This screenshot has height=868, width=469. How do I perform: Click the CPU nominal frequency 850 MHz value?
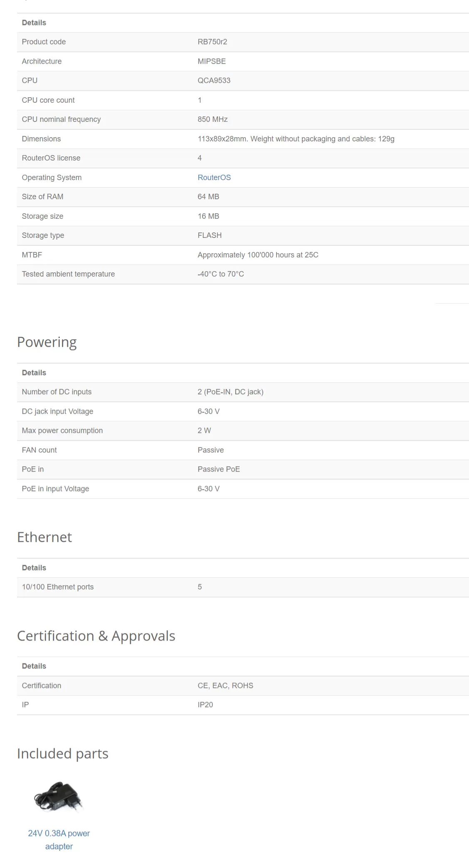[212, 119]
